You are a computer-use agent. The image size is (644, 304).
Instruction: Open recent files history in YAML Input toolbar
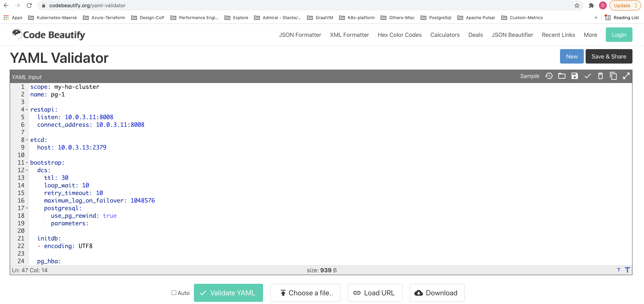click(x=549, y=76)
